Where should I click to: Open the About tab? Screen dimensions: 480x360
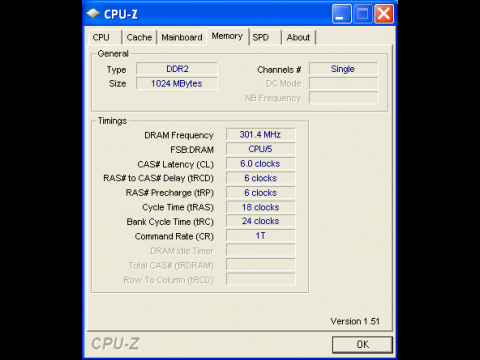(x=298, y=37)
